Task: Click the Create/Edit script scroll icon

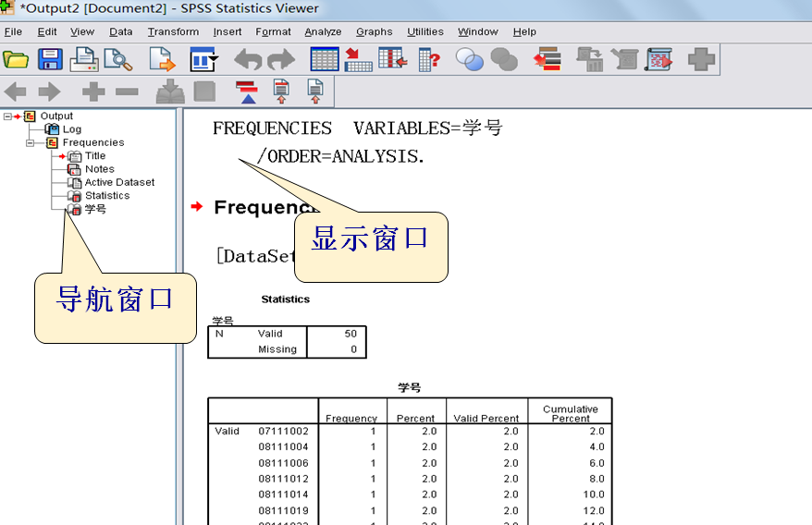Action: pyautogui.click(x=624, y=59)
